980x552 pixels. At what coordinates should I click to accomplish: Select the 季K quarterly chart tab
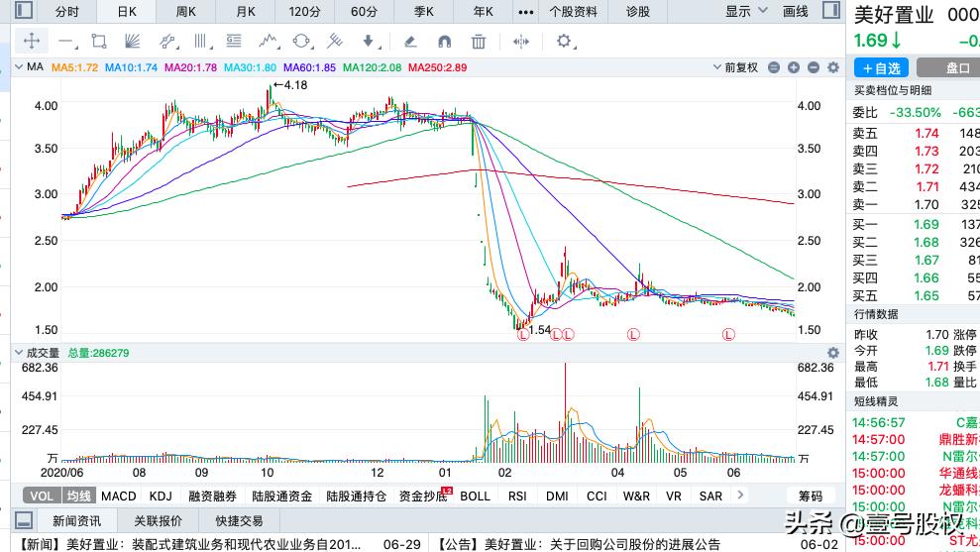(x=424, y=11)
